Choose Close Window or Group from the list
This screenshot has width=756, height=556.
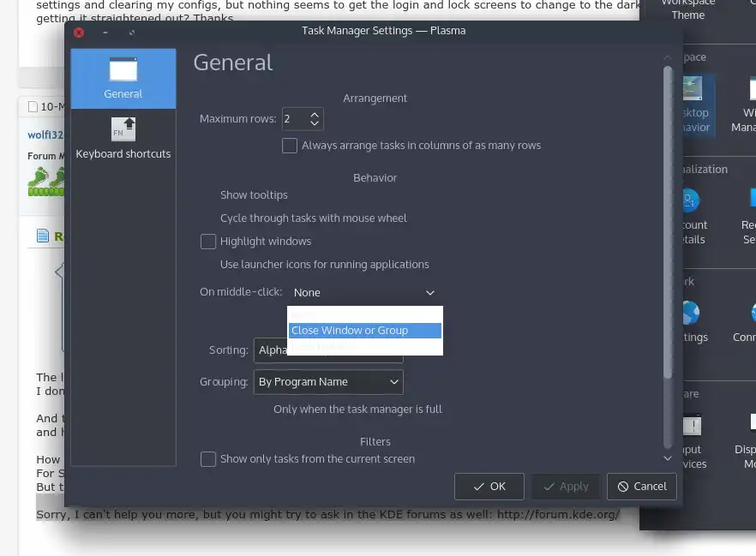click(x=364, y=331)
